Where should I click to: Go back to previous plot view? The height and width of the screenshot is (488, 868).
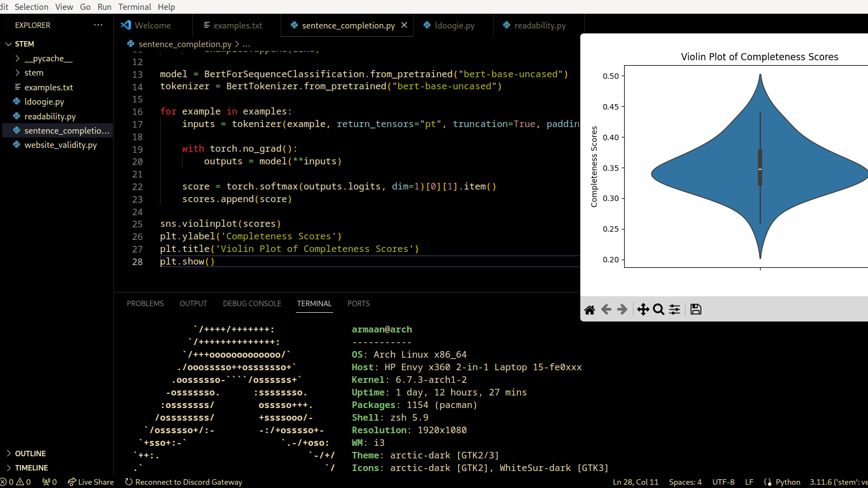(x=607, y=309)
